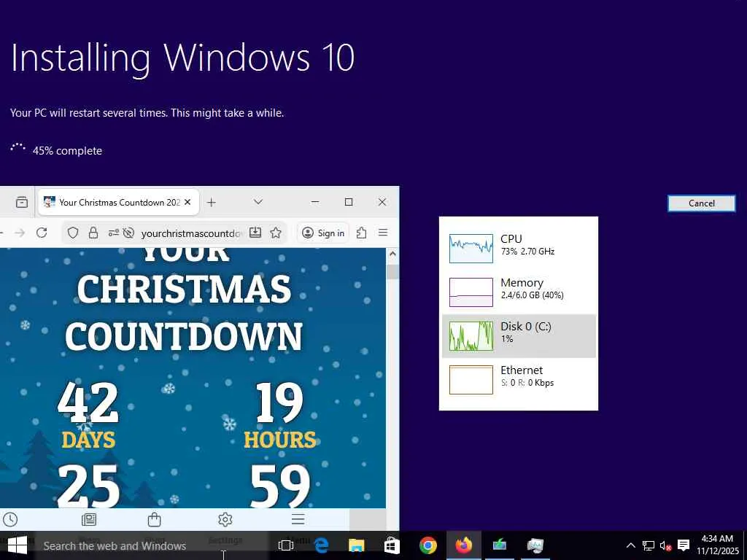
Task: Open the Action Center notifications
Action: tap(684, 545)
